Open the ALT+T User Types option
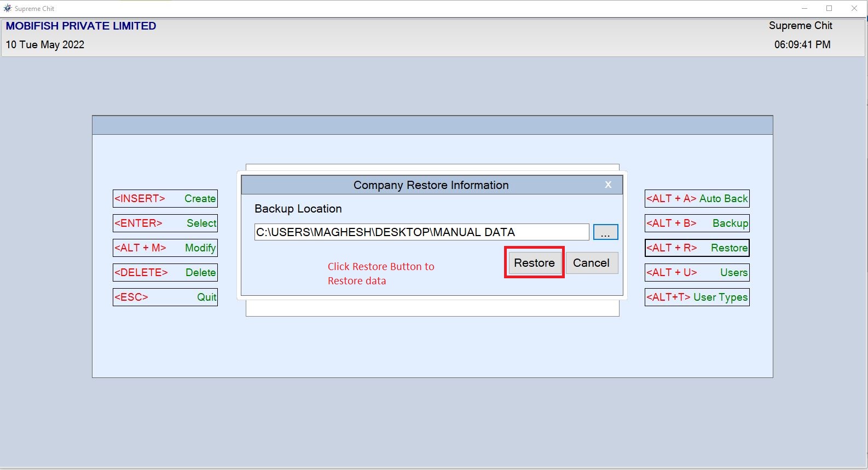868x470 pixels. 697,297
